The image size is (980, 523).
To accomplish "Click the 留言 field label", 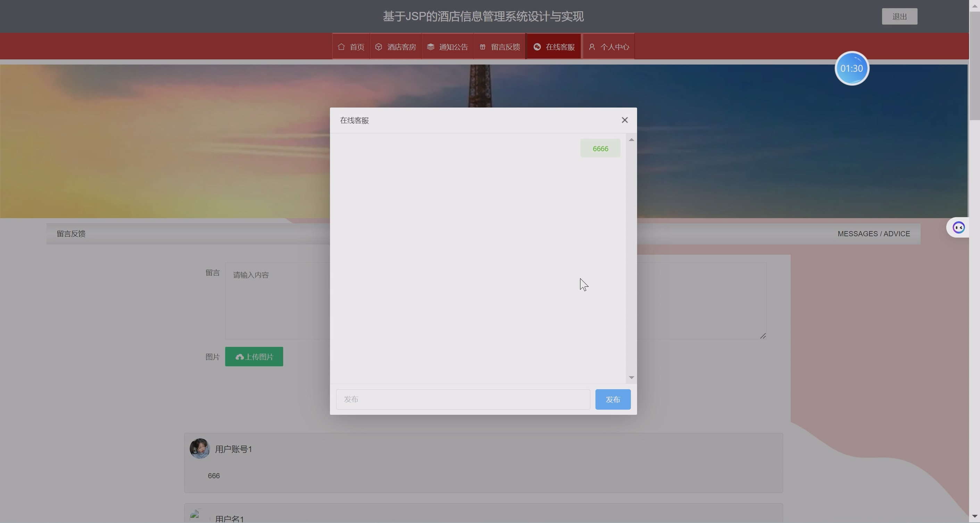I will point(213,272).
